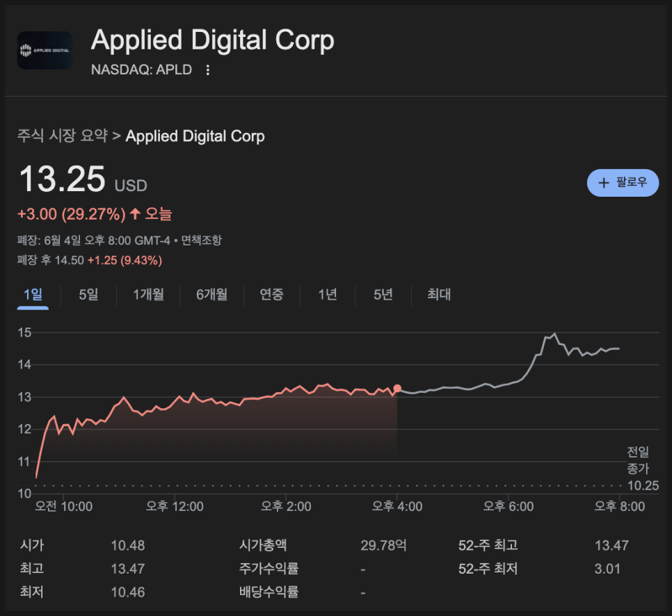The height and width of the screenshot is (616, 672).
Task: Open the 최대 maximum range tab
Action: pyautogui.click(x=439, y=295)
